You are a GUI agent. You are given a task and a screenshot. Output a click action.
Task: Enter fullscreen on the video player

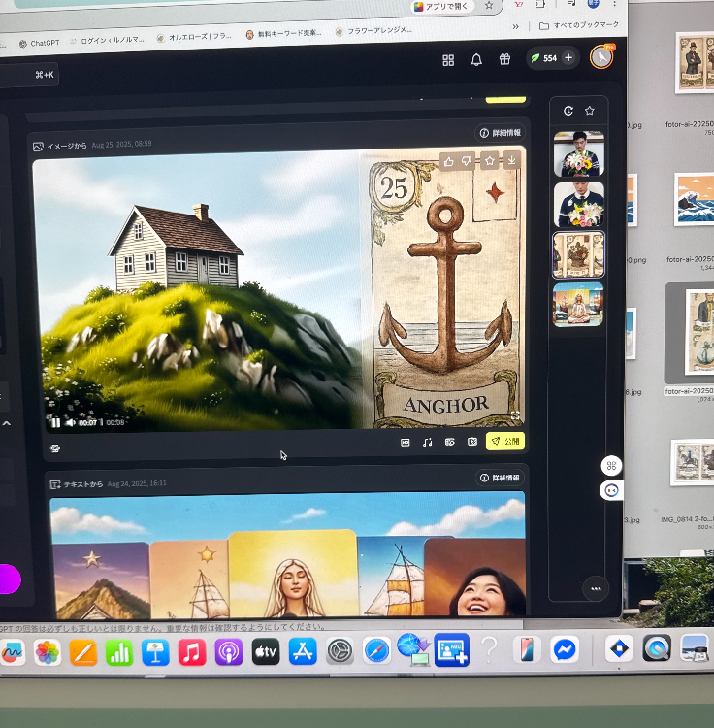point(515,415)
